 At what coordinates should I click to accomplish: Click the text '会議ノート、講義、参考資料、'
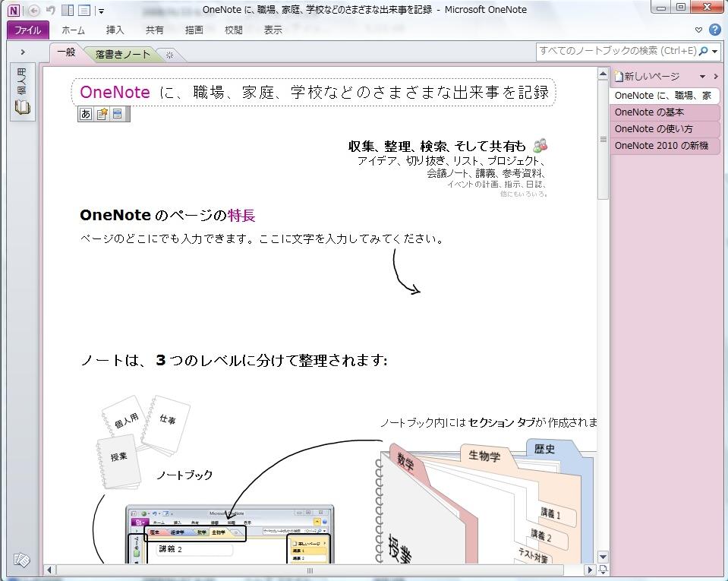pyautogui.click(x=486, y=173)
